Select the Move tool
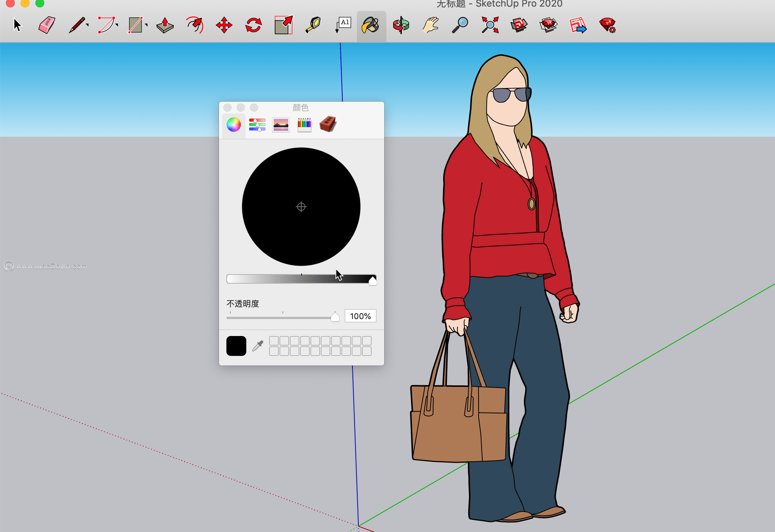Image resolution: width=775 pixels, height=532 pixels. click(224, 25)
